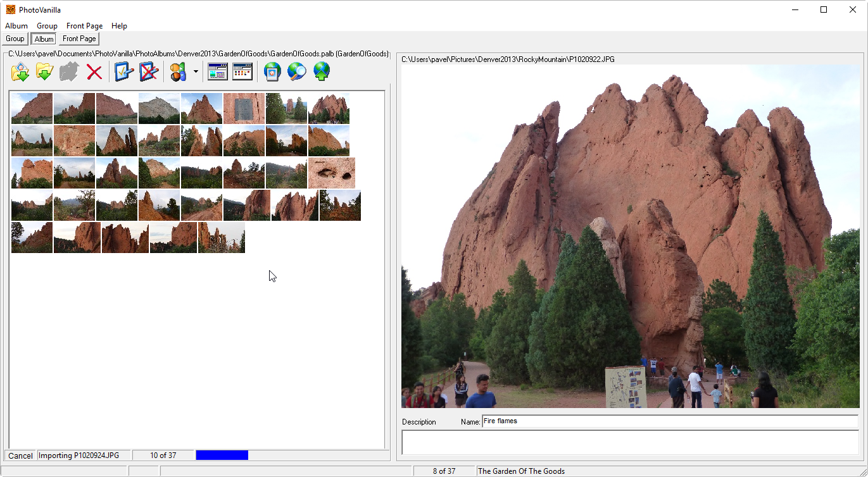Open the Help menu
The image size is (868, 477).
pos(119,26)
